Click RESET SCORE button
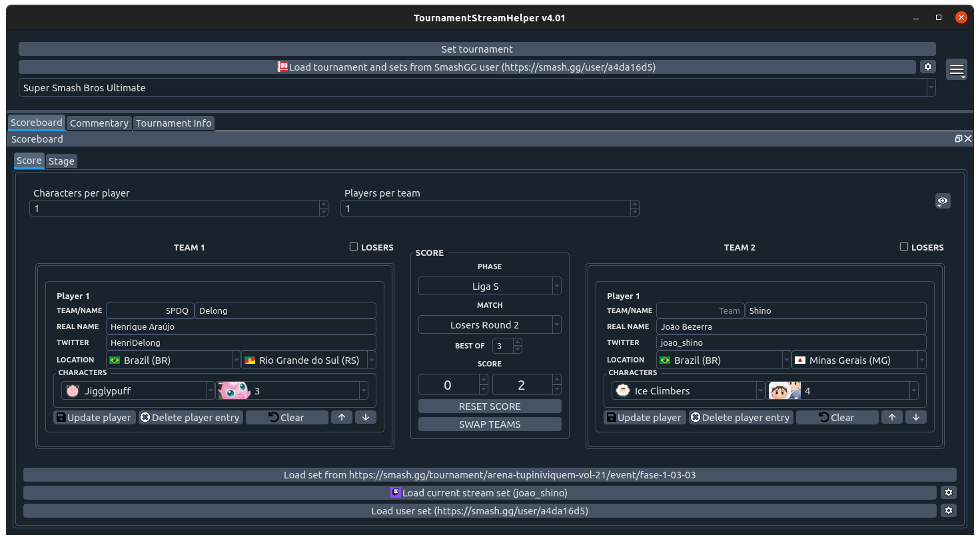 490,406
